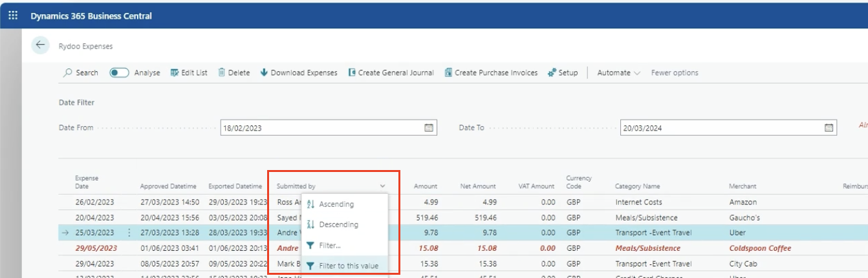Open the Date To calendar picker
Image resolution: width=868 pixels, height=278 pixels.
[829, 128]
